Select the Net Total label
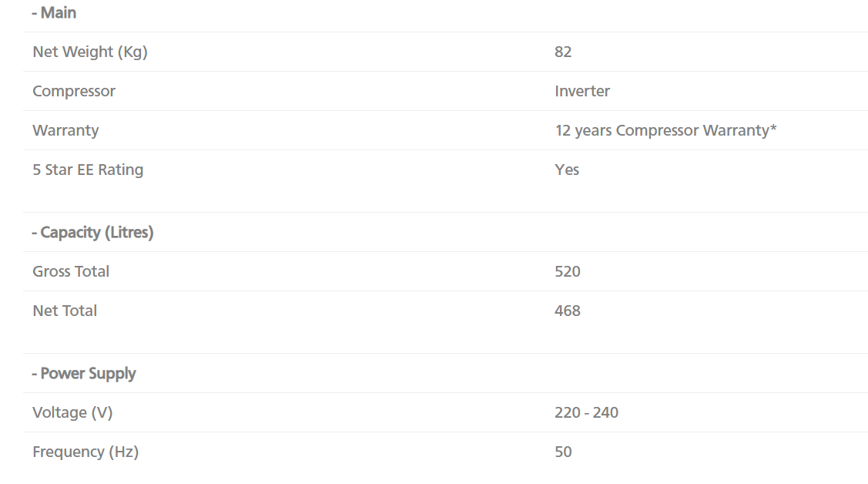 [x=65, y=311]
